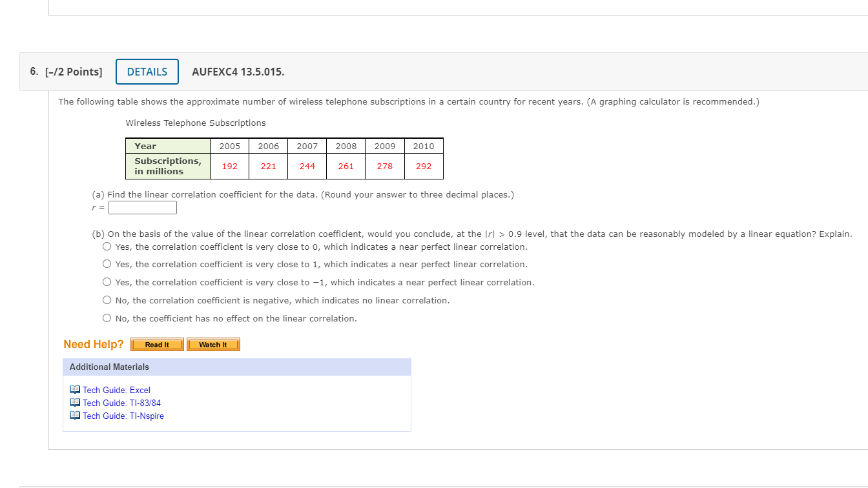Open the Tech Guide: Excel link
Screen dimensions: 868x488
click(116, 389)
